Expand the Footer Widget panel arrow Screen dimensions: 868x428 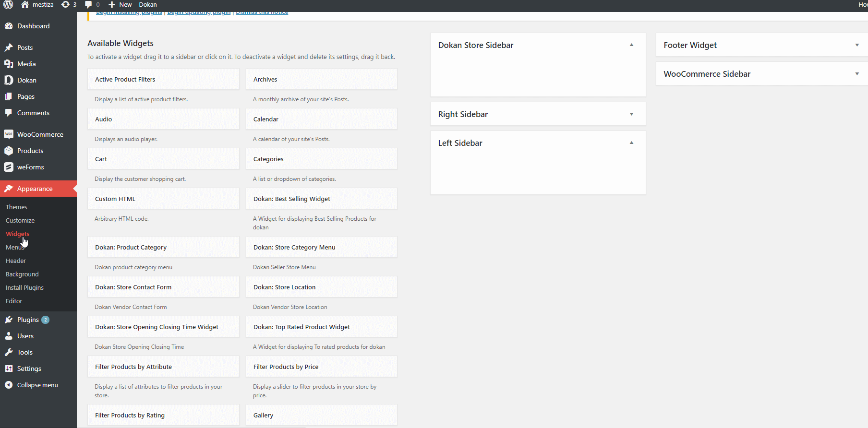click(857, 45)
